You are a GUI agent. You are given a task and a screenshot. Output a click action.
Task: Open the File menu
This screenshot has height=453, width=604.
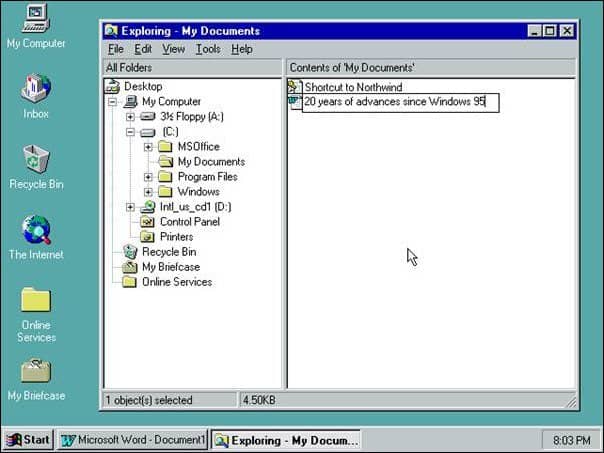(116, 49)
